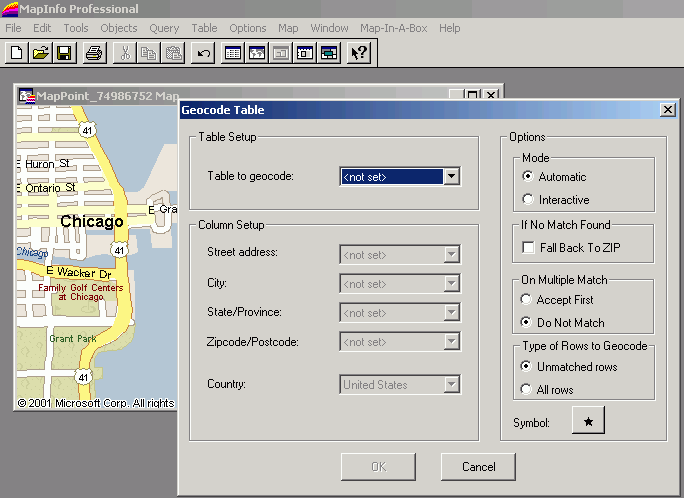684x498 pixels.
Task: Open the Map-In-A-Box menu
Action: (x=393, y=28)
